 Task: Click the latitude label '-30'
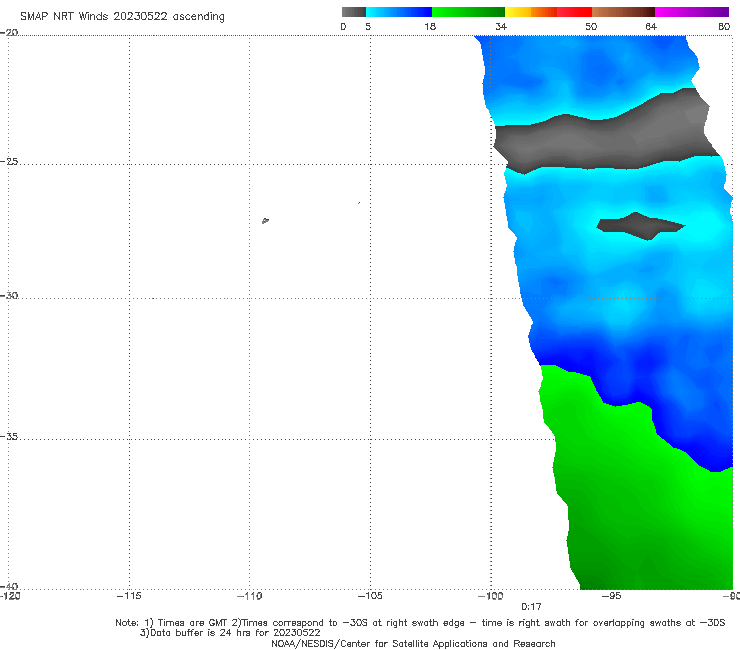click(9, 295)
